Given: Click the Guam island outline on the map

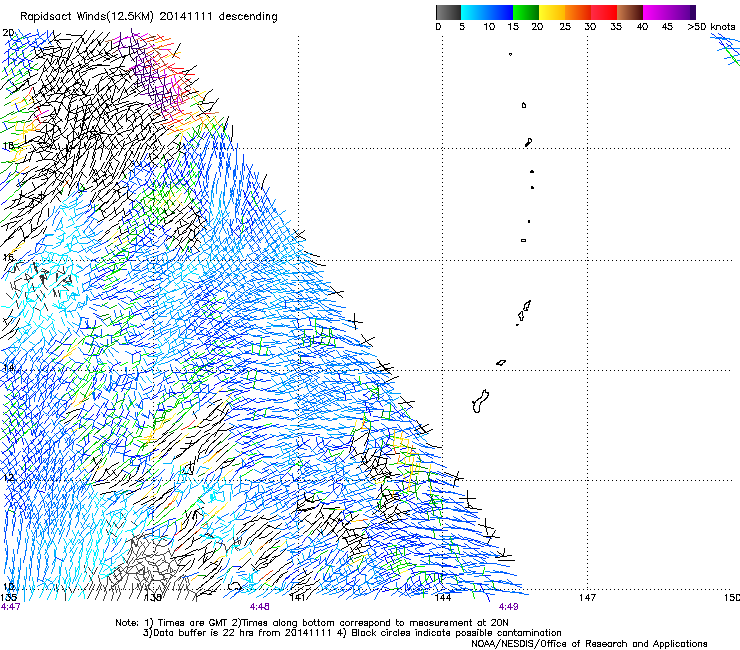Looking at the screenshot, I should coord(480,402).
